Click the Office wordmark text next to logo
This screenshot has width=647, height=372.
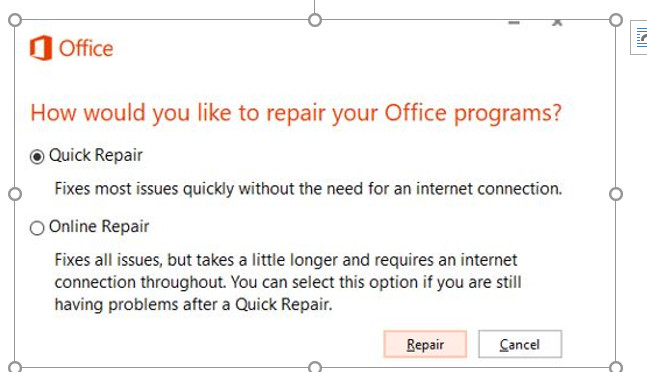tap(86, 48)
